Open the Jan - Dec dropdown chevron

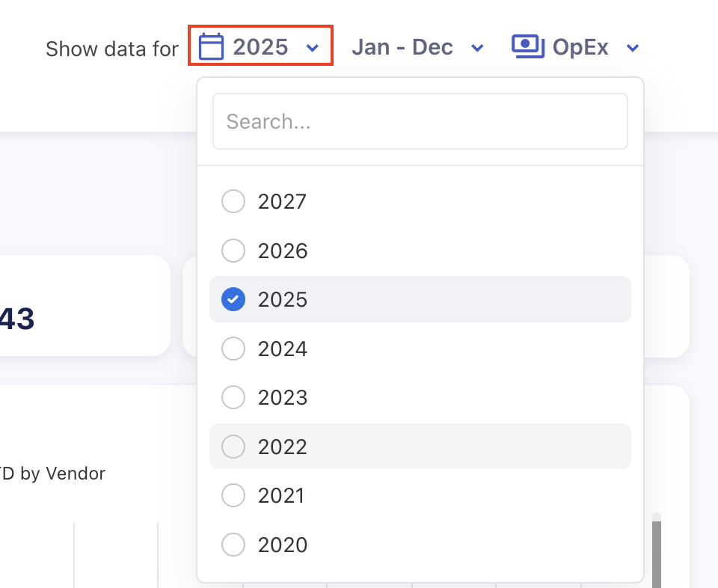[477, 48]
